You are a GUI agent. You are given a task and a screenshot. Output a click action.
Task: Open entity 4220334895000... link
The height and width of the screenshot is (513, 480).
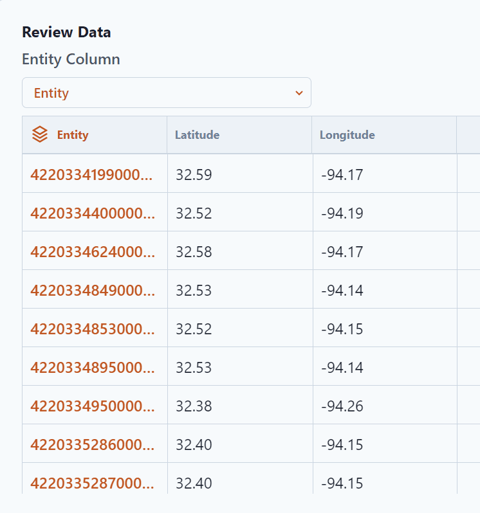93,368
